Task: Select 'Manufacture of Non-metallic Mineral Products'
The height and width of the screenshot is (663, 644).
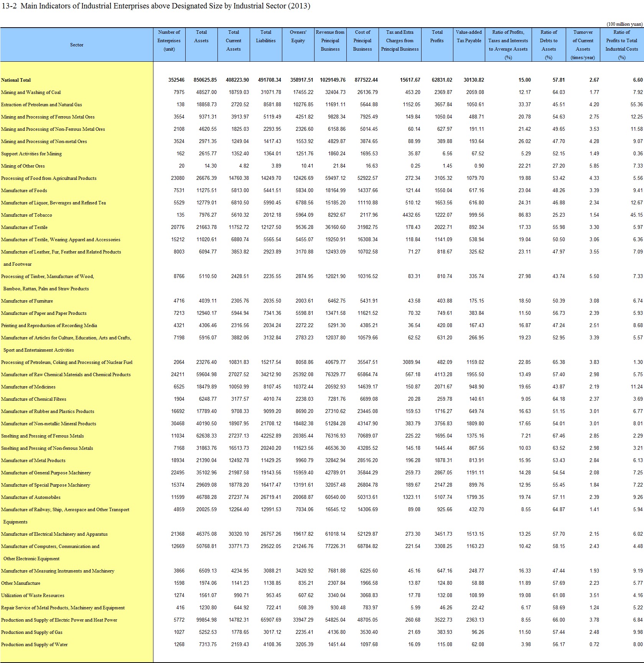Action: 48,424
